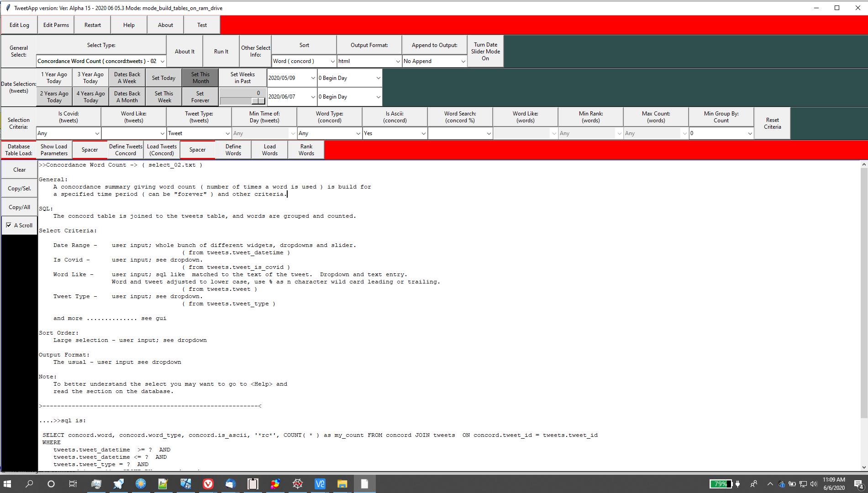Open the Output Format html dropdown
This screenshot has width=868, height=493.
coord(397,61)
